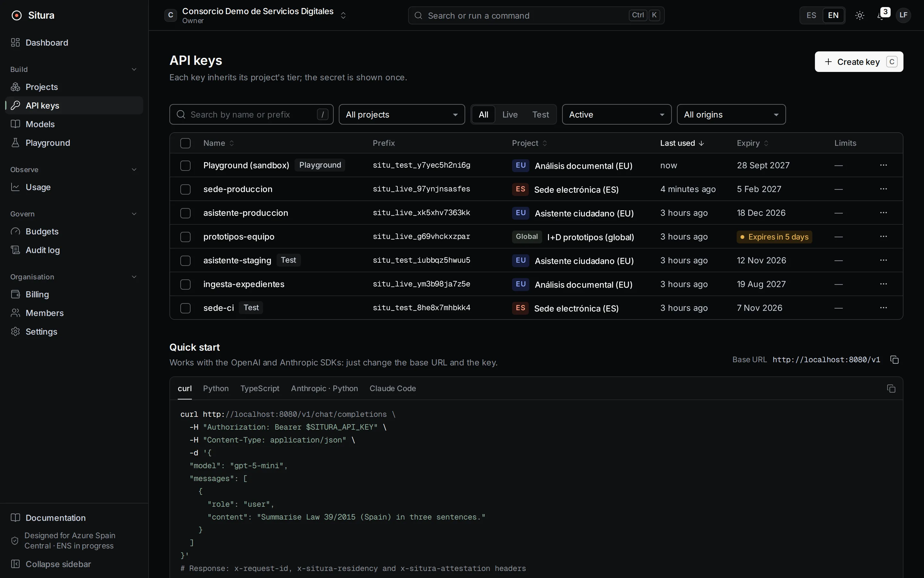Open the notifications bell with badge 3

pyautogui.click(x=882, y=15)
